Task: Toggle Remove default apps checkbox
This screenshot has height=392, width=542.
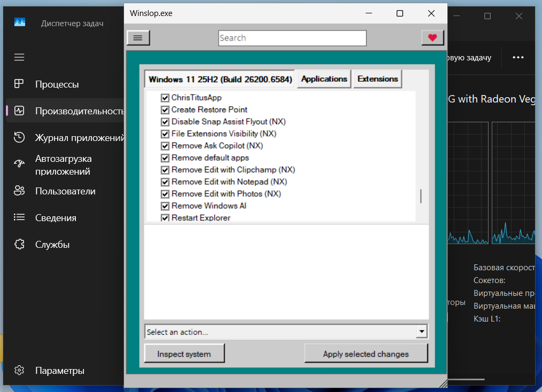Action: coord(165,158)
